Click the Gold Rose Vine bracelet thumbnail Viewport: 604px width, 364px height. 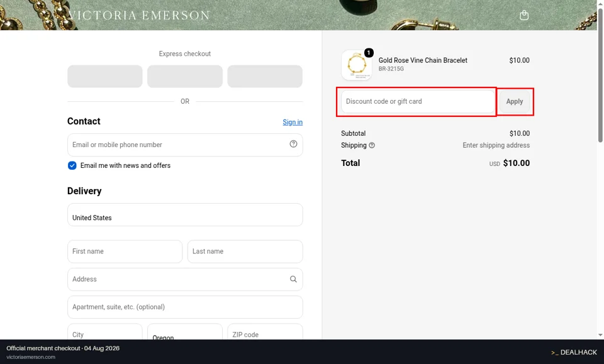point(357,65)
